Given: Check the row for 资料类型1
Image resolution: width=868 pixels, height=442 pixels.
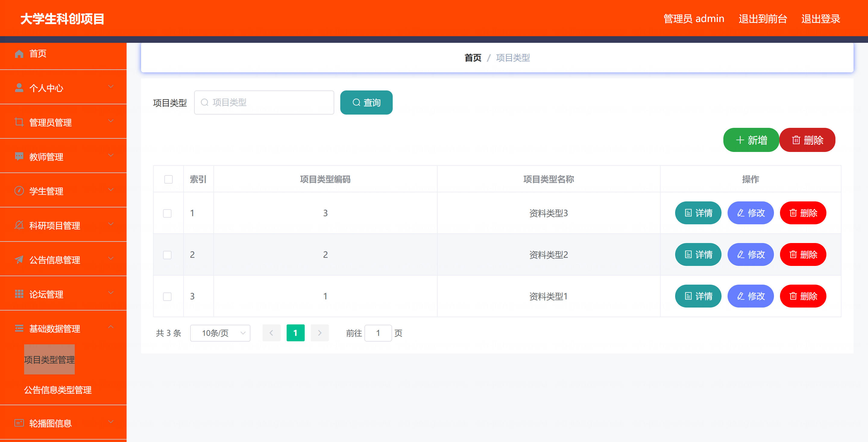Looking at the screenshot, I should click(167, 296).
